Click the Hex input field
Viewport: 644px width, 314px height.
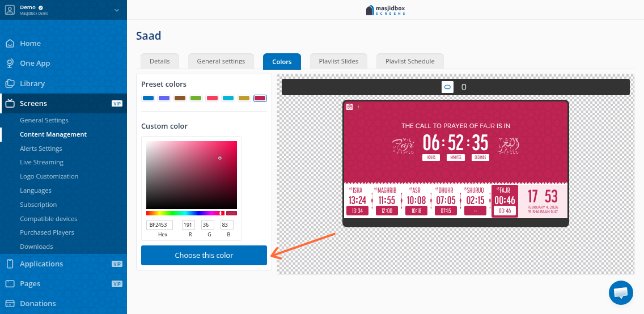159,225
